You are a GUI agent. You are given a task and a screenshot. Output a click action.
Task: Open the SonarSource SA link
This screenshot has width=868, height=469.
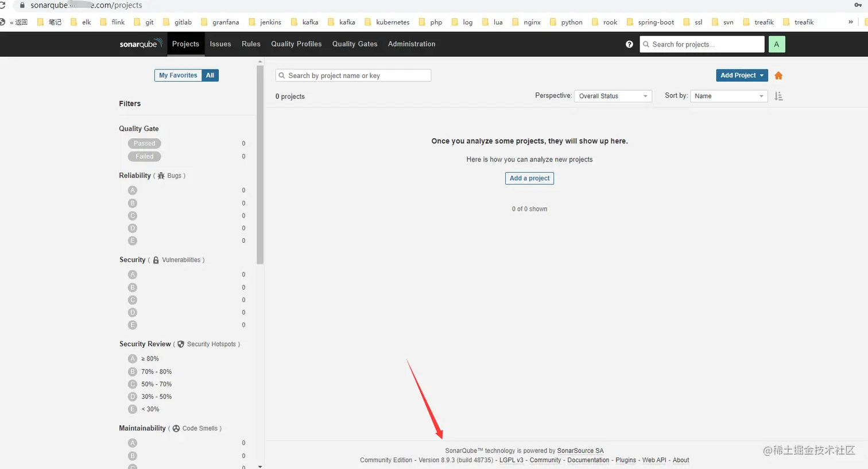580,451
